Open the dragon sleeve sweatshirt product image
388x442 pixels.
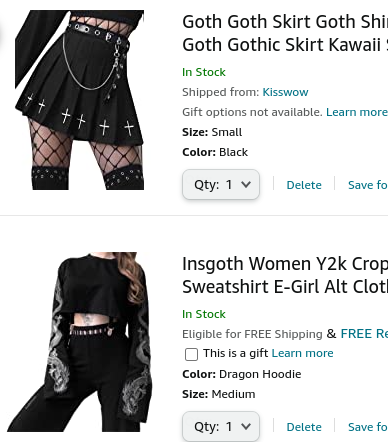[x=79, y=342]
